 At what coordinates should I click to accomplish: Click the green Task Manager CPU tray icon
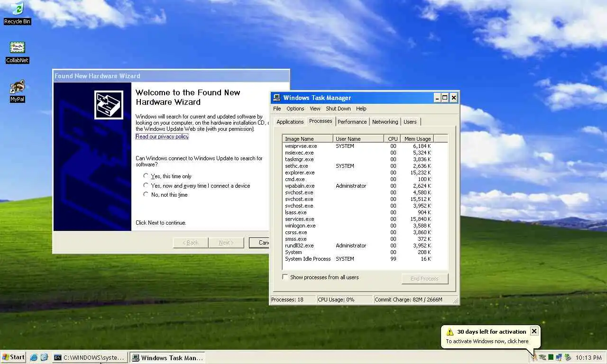[x=551, y=357]
